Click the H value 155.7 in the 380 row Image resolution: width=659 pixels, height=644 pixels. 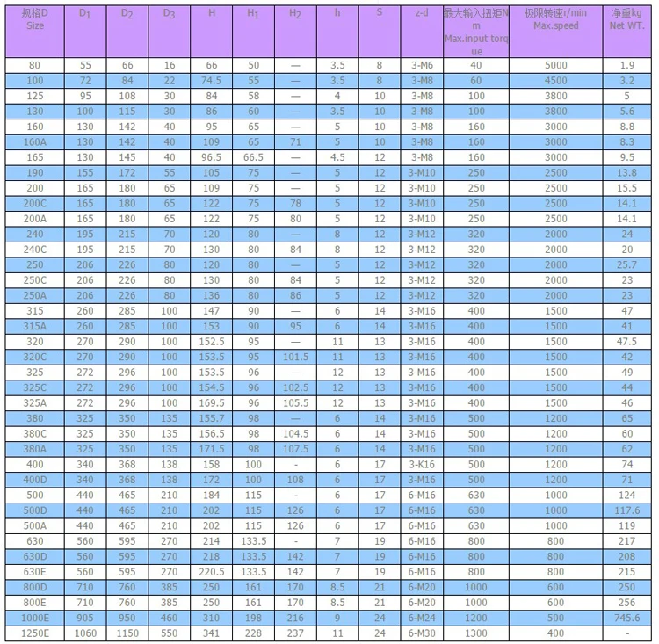212,418
